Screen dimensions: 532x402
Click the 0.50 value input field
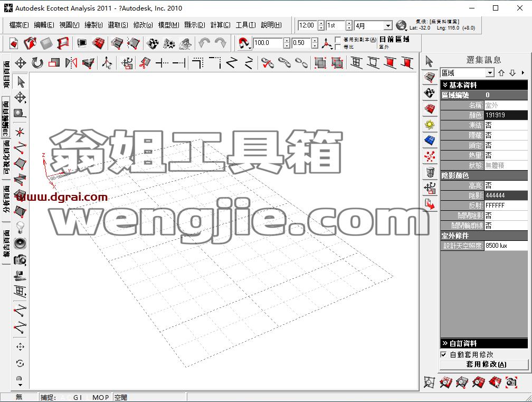coord(301,43)
